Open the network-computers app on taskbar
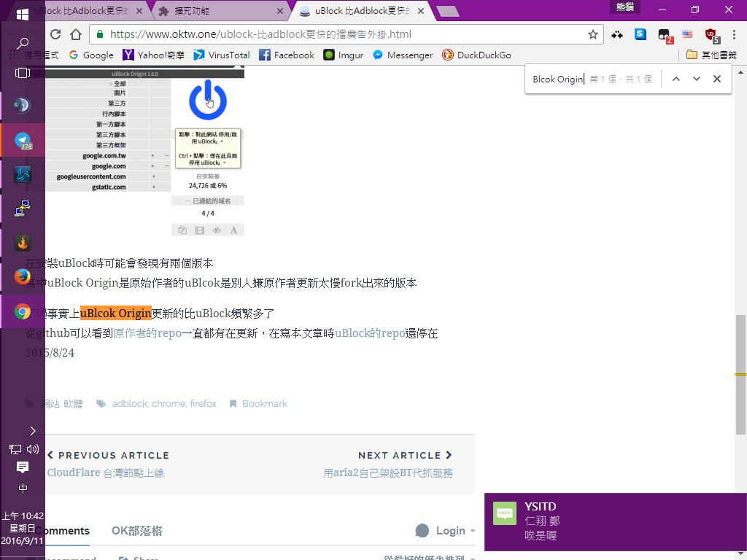The width and height of the screenshot is (747, 560). point(23,209)
